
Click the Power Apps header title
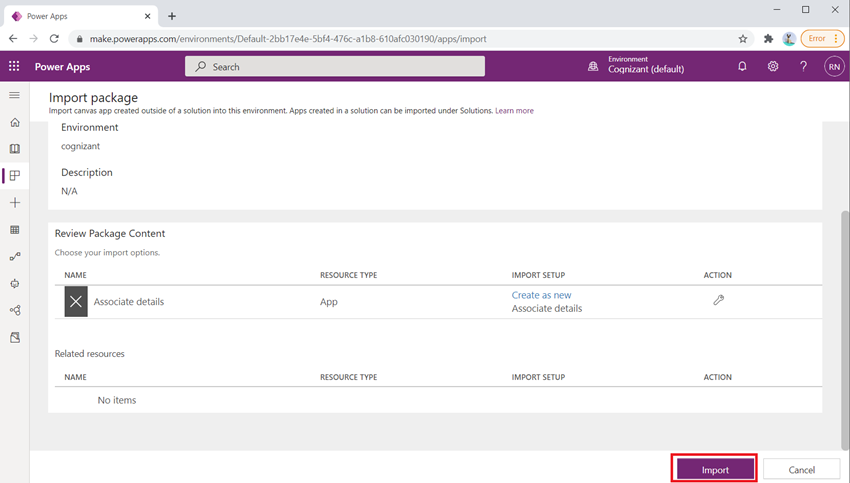[x=62, y=67]
